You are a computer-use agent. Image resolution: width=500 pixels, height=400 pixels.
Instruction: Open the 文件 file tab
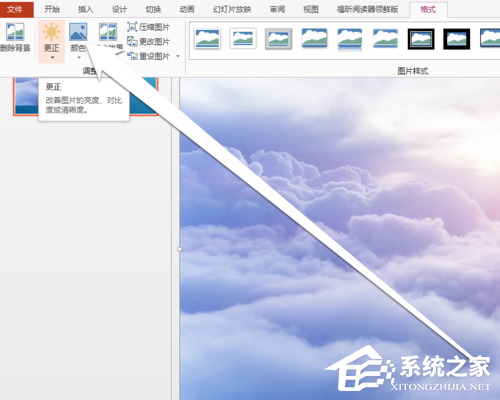(x=15, y=9)
